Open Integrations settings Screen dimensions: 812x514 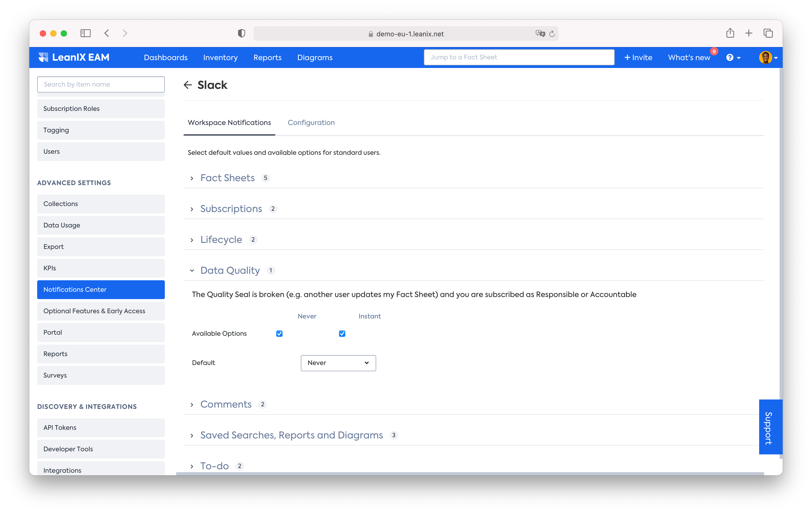101,469
